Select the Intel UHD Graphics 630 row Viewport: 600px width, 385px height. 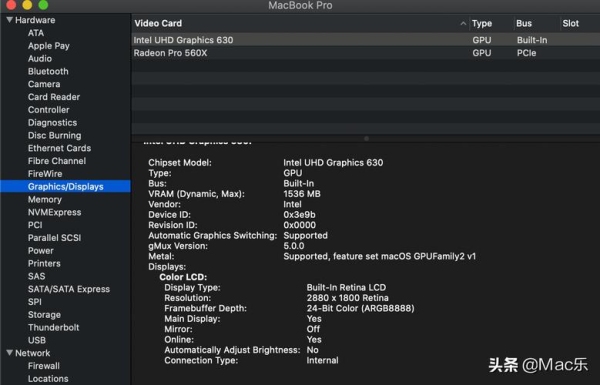coord(366,40)
